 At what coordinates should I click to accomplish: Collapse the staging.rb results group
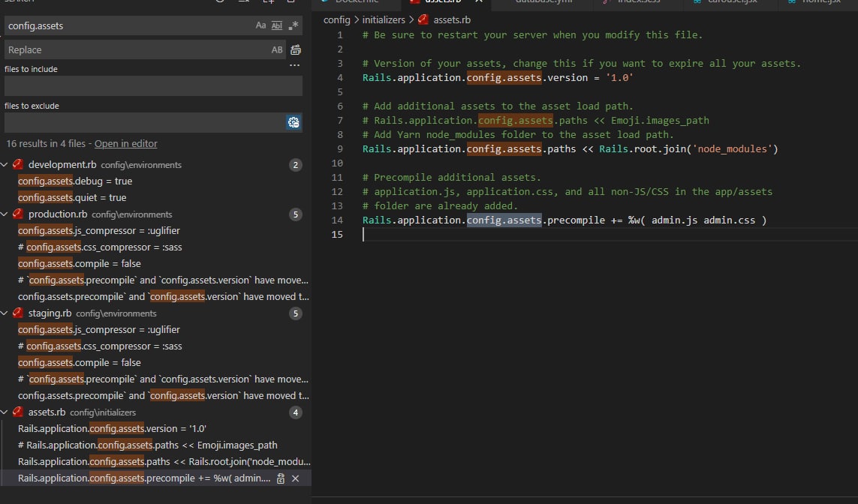tap(5, 313)
